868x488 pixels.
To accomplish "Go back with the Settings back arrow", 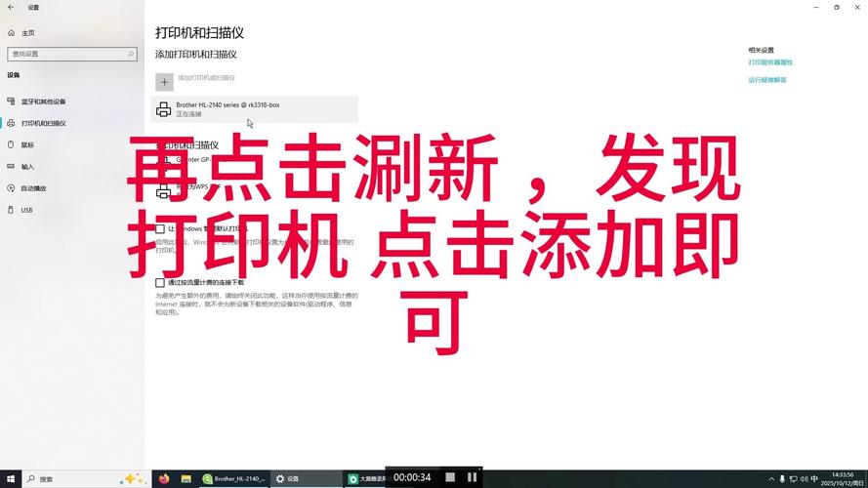I will [11, 7].
